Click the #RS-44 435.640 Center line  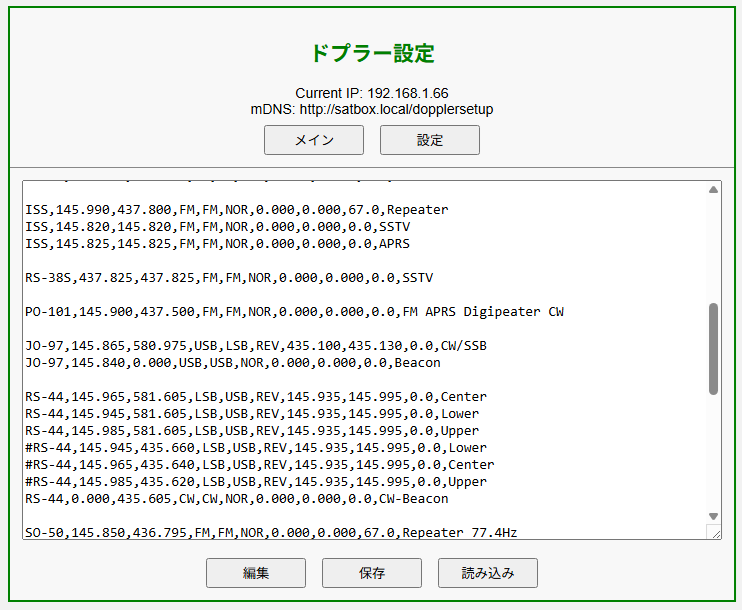(260, 465)
